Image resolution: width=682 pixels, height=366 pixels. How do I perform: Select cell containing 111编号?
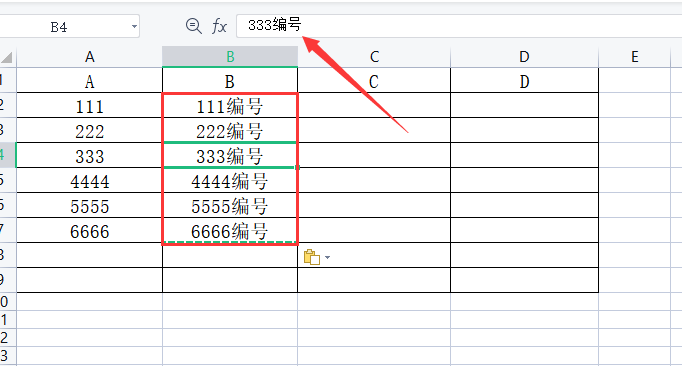click(230, 105)
